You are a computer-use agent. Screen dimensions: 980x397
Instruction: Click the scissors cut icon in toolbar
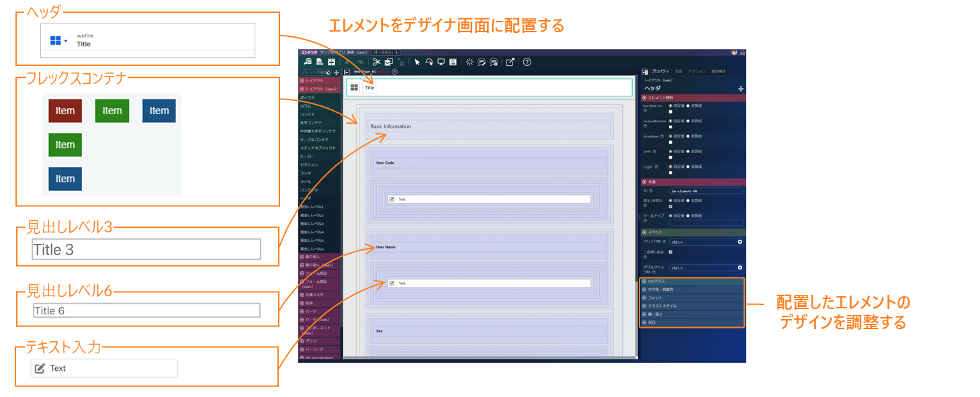[x=377, y=62]
